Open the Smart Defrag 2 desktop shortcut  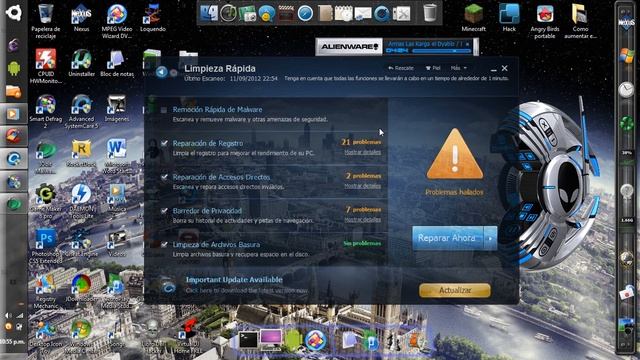click(x=46, y=111)
